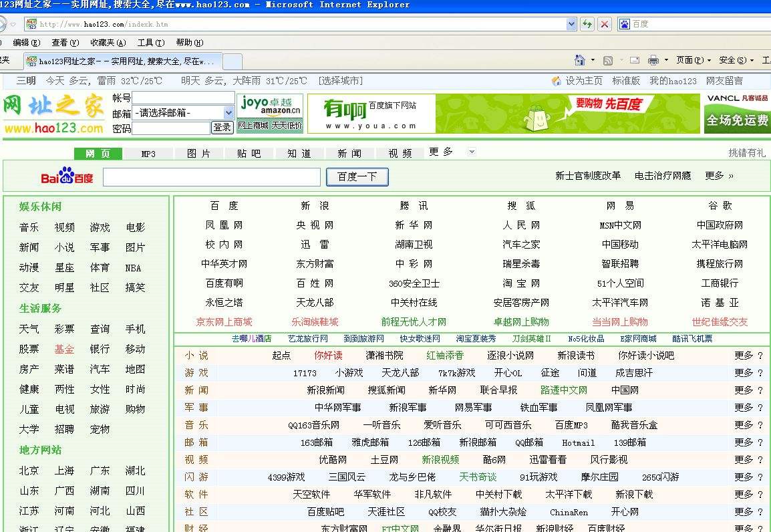
Task: Open the 安全(S) dropdown on the toolbar
Action: 732,60
